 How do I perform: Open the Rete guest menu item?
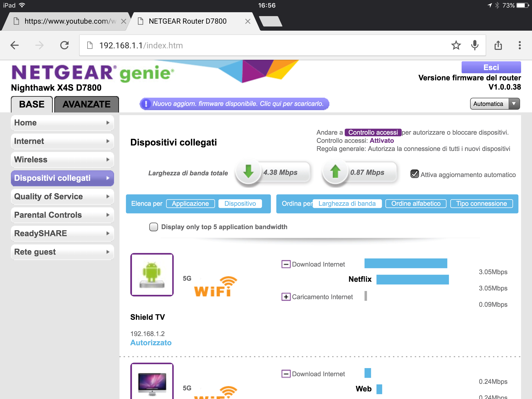pos(62,252)
